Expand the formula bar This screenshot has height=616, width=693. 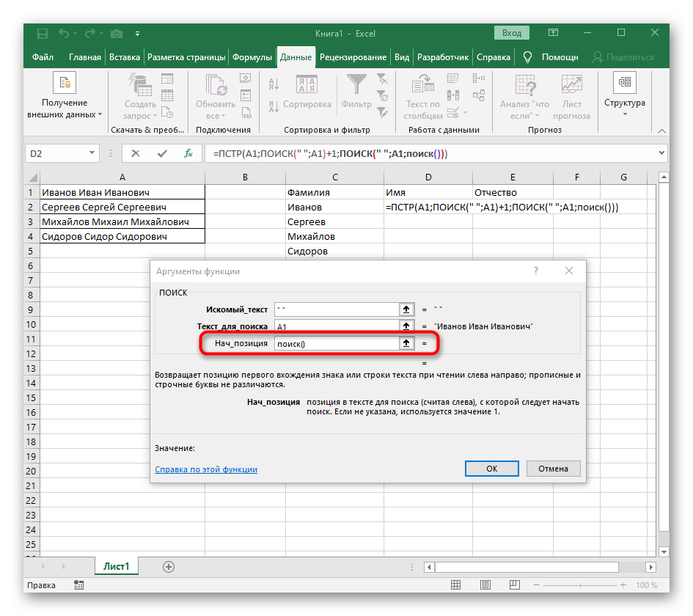(661, 153)
